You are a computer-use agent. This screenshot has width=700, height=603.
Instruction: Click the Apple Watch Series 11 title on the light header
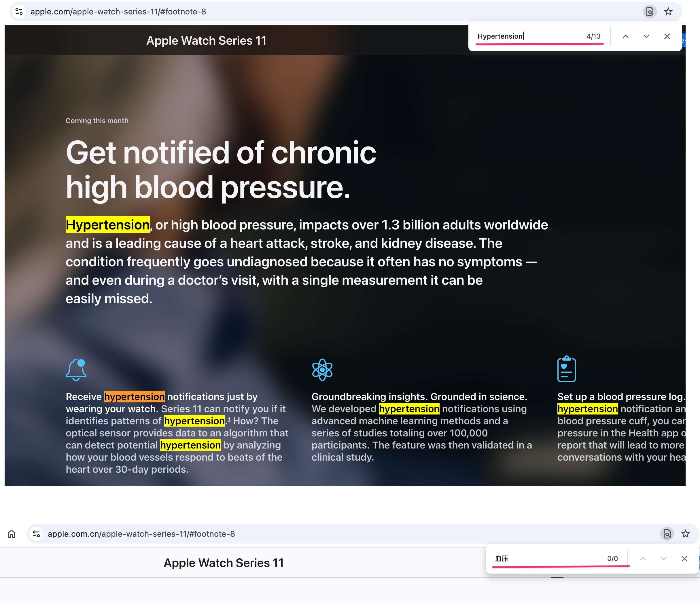[223, 563]
